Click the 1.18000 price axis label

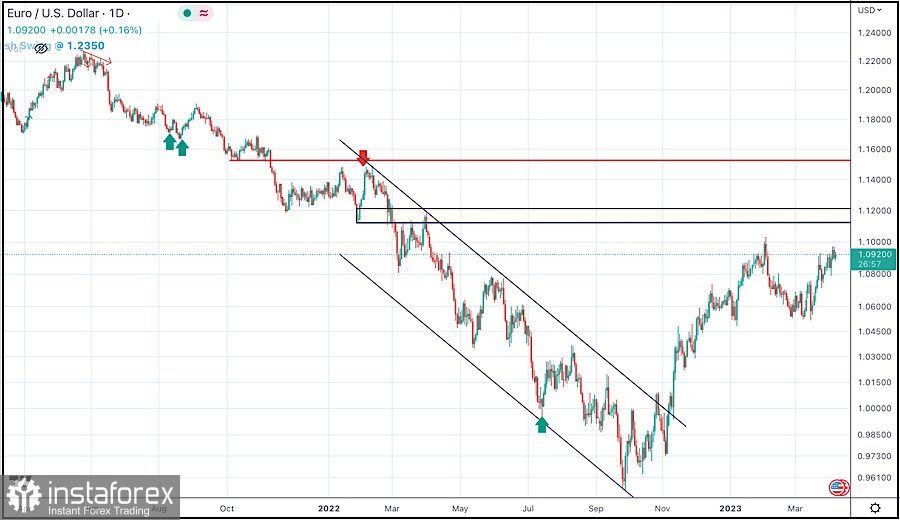pos(874,120)
